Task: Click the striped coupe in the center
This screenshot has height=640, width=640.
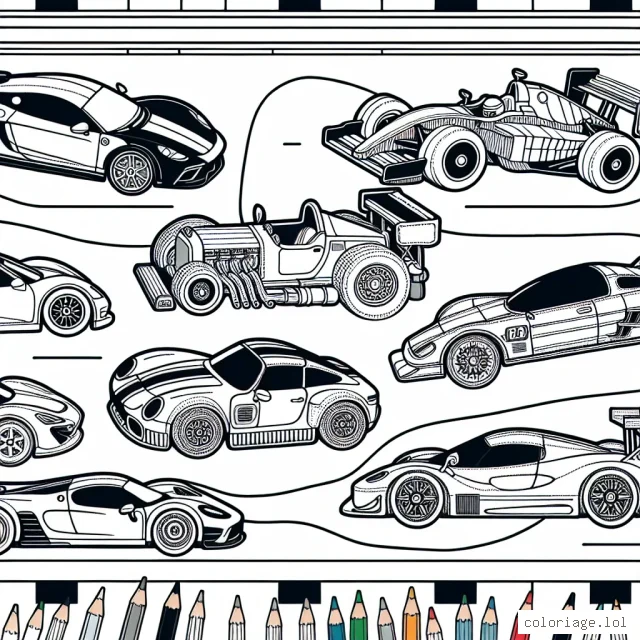Action: click(x=244, y=399)
